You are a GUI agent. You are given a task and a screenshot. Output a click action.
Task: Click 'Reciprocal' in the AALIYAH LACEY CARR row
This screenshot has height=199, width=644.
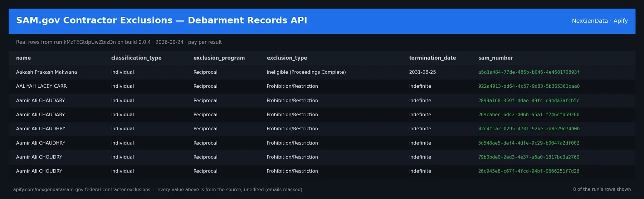tap(205, 86)
